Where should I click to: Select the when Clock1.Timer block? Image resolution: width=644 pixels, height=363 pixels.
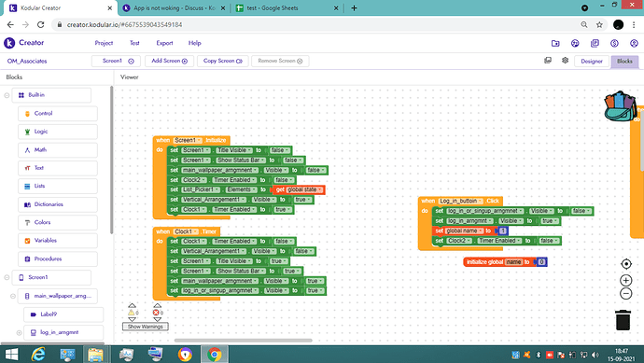tap(163, 231)
